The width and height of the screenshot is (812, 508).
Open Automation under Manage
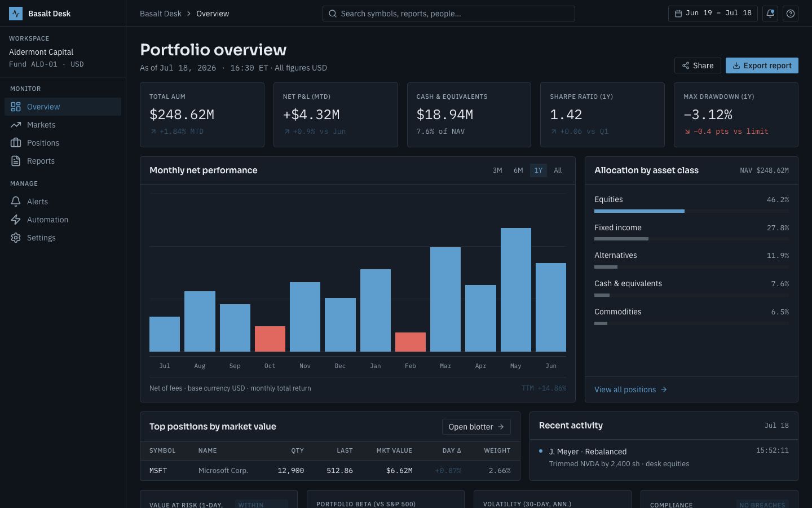click(63, 220)
